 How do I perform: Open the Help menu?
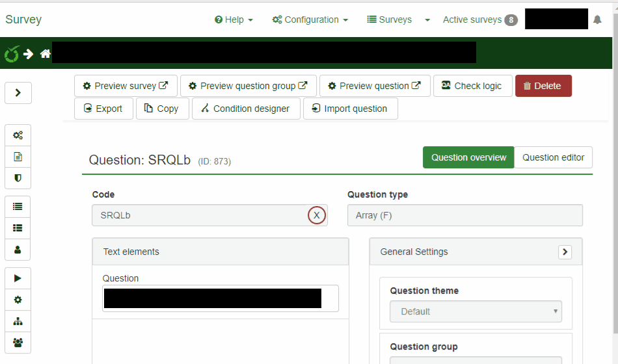[234, 20]
